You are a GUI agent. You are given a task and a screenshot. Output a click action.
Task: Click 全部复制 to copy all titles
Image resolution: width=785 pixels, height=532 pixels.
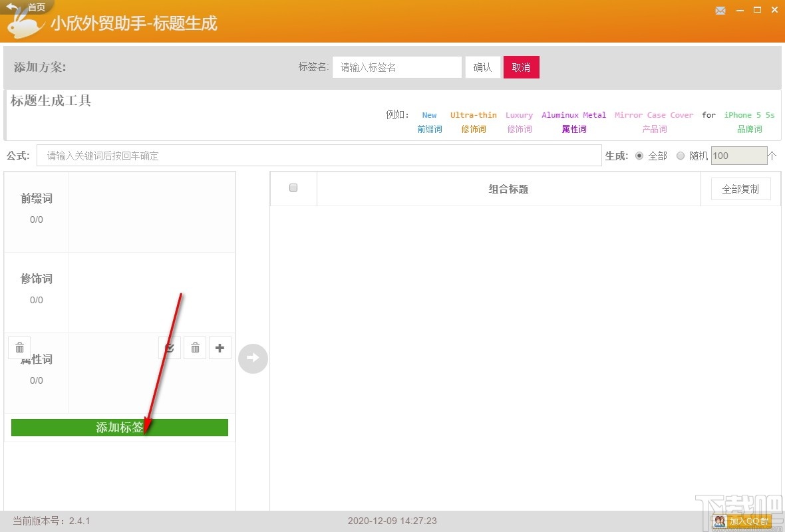coord(740,189)
